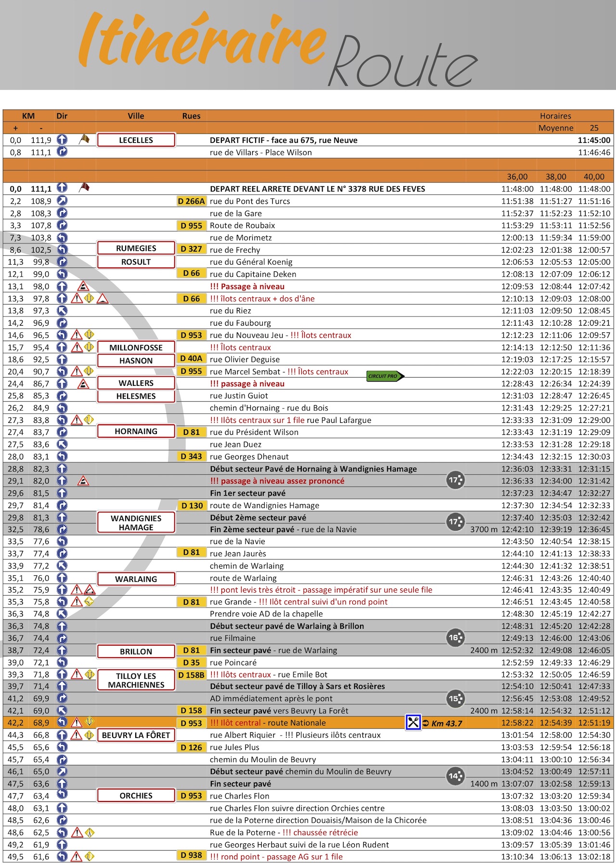Click the Horaires column header

click(555, 116)
